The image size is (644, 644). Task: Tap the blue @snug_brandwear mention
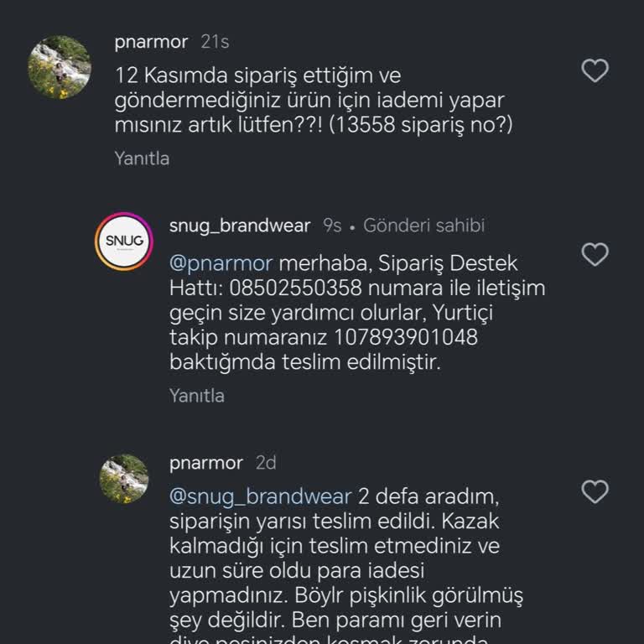coord(263,496)
